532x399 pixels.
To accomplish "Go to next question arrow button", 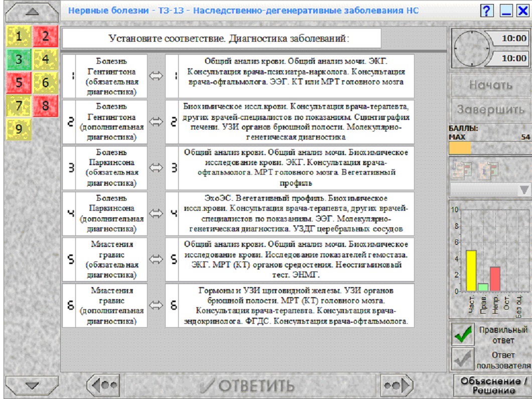I will [397, 385].
